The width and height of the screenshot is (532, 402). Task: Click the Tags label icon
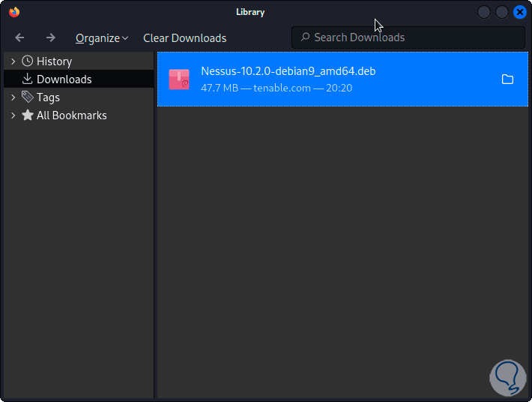tap(28, 97)
